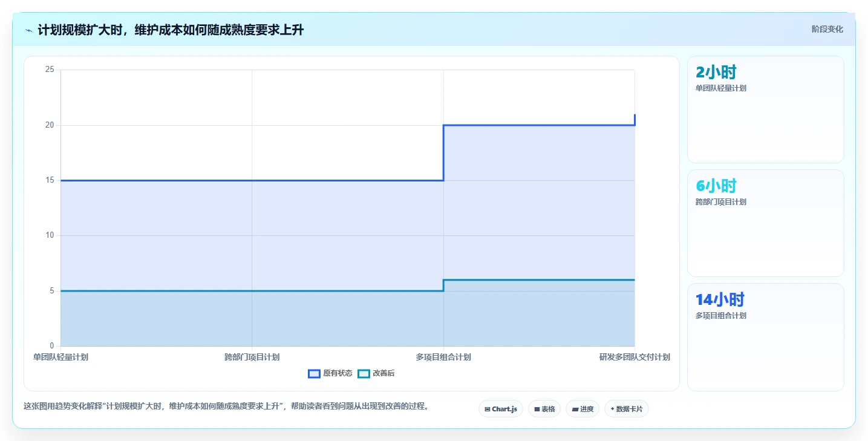The height and width of the screenshot is (441, 868).
Task: Click the 单团队轻量计划 x-axis label
Action: (x=60, y=357)
